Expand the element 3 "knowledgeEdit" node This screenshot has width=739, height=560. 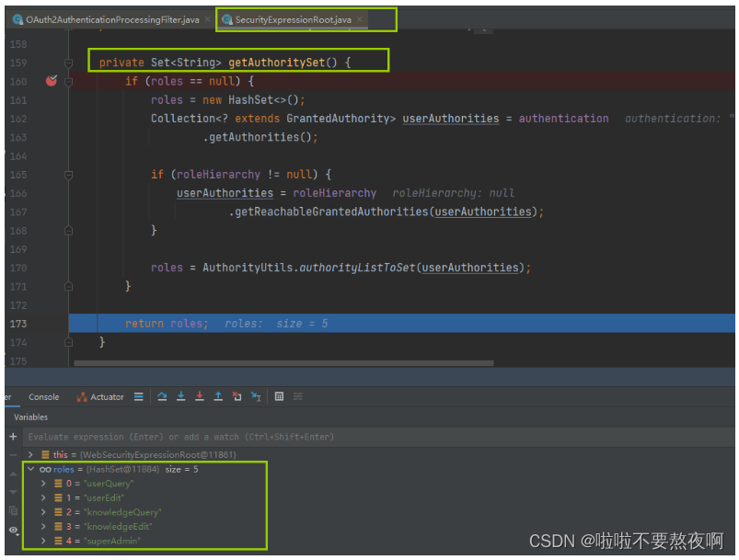43,527
